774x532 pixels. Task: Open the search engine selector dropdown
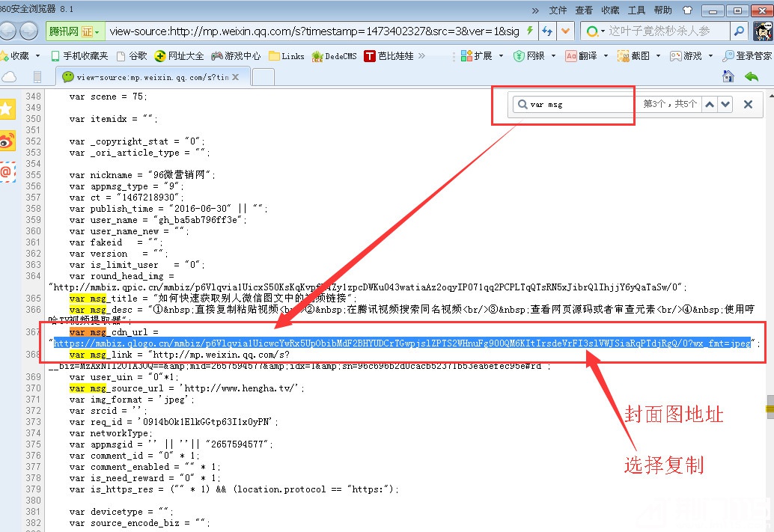click(x=594, y=31)
